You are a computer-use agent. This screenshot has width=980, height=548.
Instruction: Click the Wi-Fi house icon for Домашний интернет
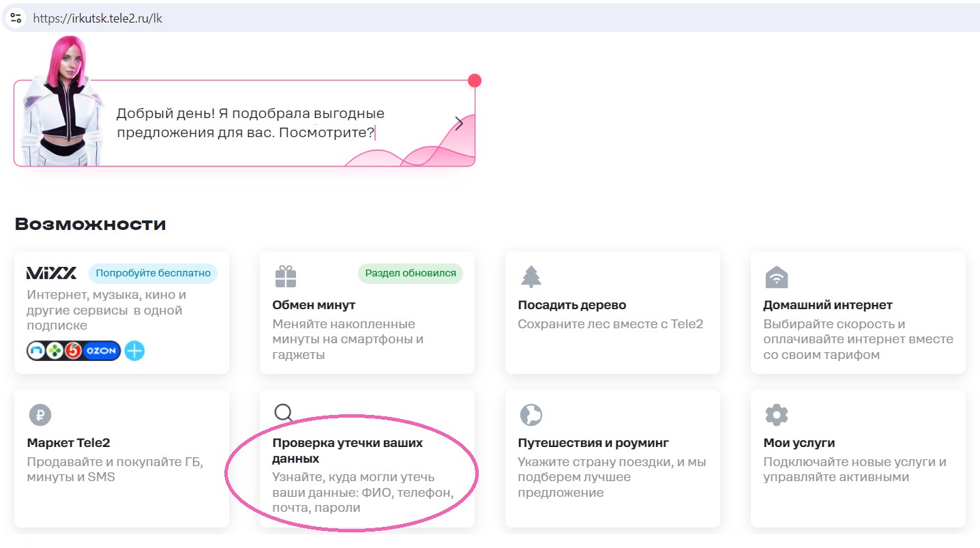click(777, 276)
